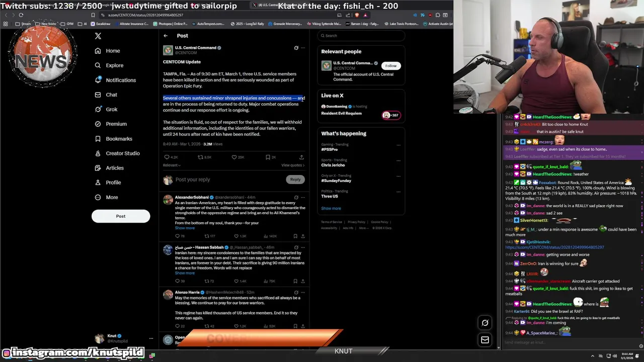Open the CENTCOM link in Twitch chat
The height and width of the screenshot is (362, 644).
[554, 247]
